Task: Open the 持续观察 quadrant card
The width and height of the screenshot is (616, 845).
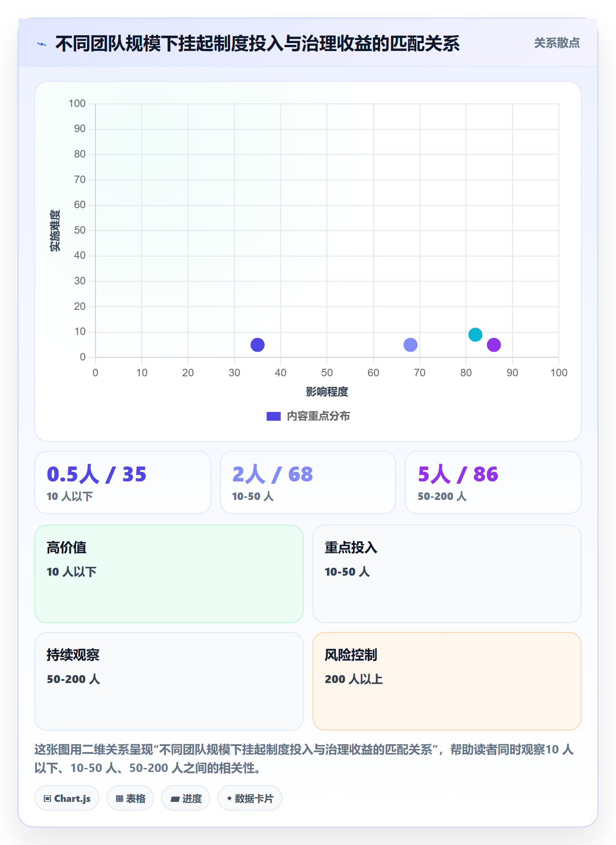Action: pyautogui.click(x=169, y=681)
